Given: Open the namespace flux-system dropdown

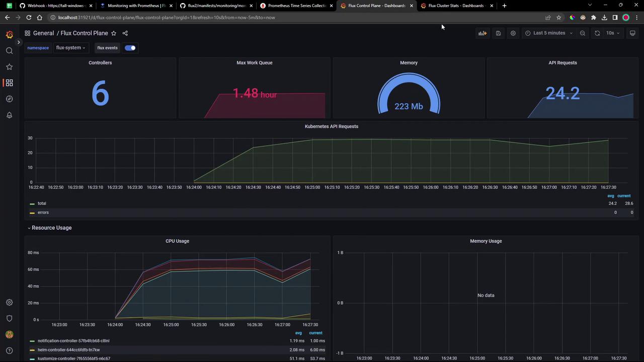Looking at the screenshot, I should (70, 48).
